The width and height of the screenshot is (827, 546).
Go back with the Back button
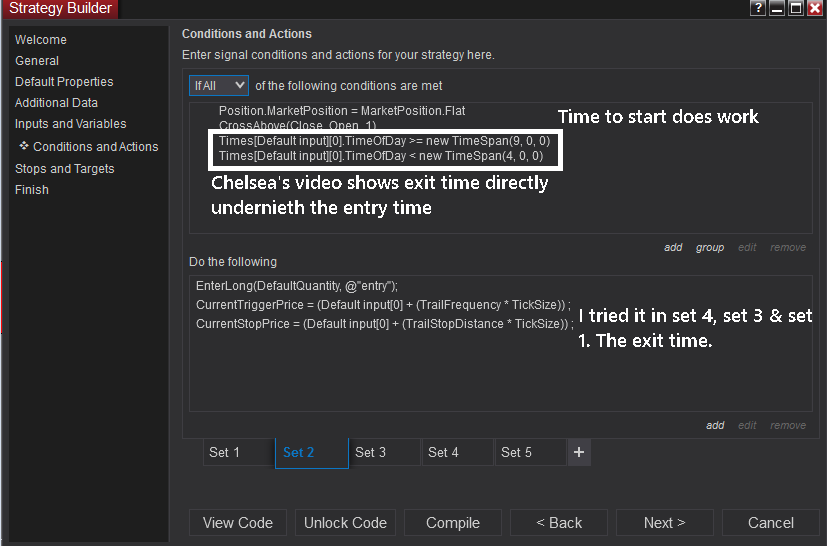559,522
